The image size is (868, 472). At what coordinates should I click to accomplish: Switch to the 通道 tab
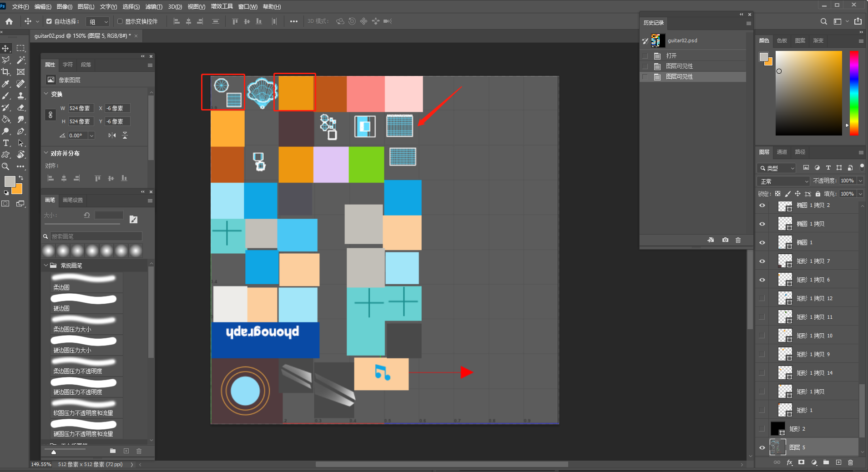tap(782, 152)
